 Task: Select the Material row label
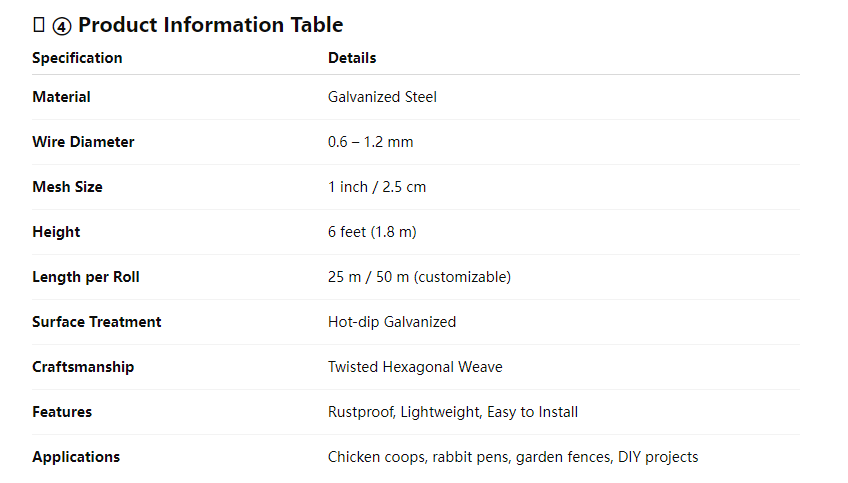61,97
